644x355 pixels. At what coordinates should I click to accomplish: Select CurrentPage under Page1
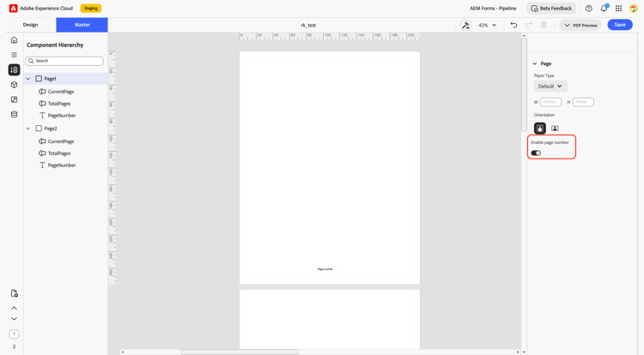click(x=61, y=92)
